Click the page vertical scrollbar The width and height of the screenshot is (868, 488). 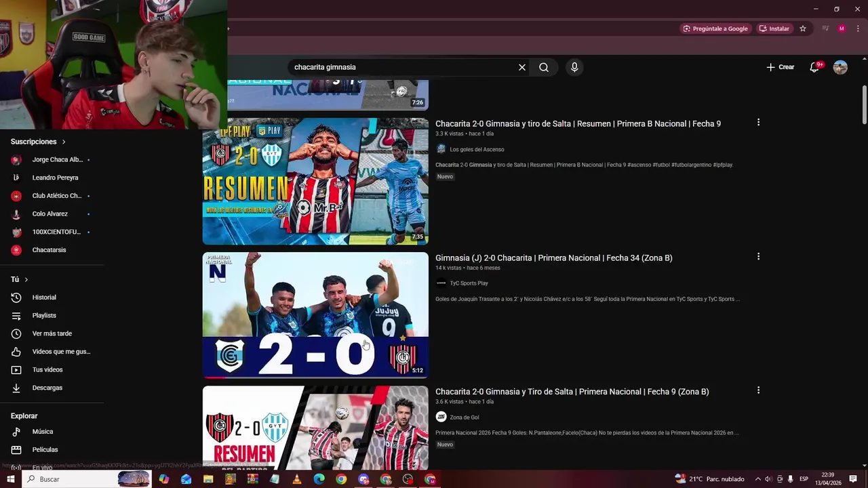(x=865, y=105)
